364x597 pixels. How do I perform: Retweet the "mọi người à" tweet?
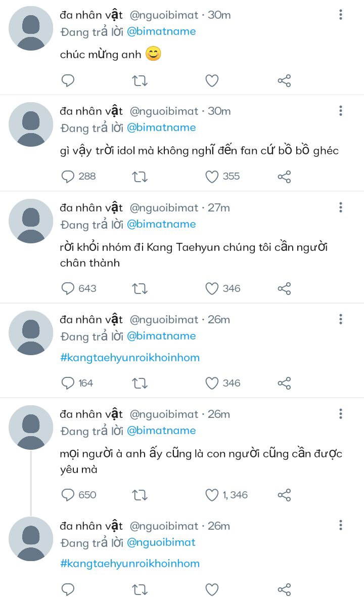(x=140, y=495)
